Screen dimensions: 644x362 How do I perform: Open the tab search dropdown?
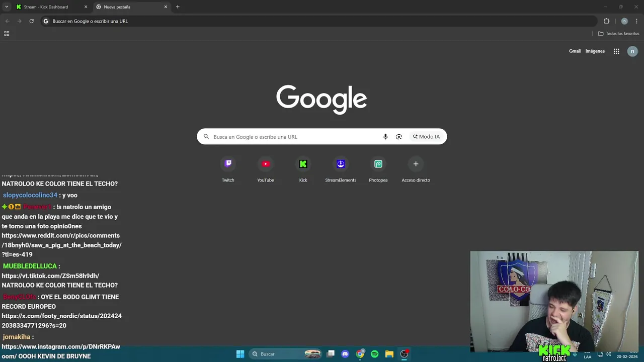coord(7,7)
